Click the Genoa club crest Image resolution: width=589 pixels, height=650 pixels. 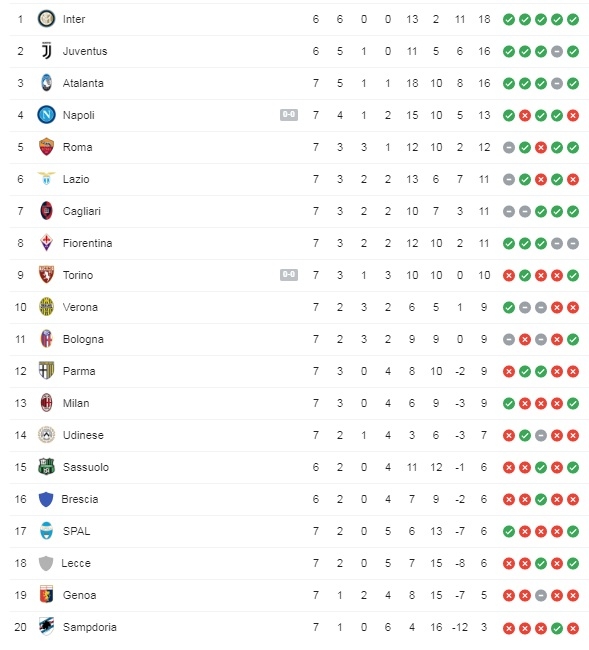[46, 594]
